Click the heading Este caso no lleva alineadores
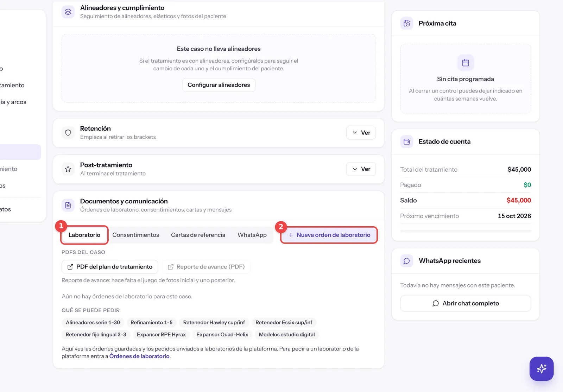This screenshot has height=392, width=563. (x=219, y=49)
